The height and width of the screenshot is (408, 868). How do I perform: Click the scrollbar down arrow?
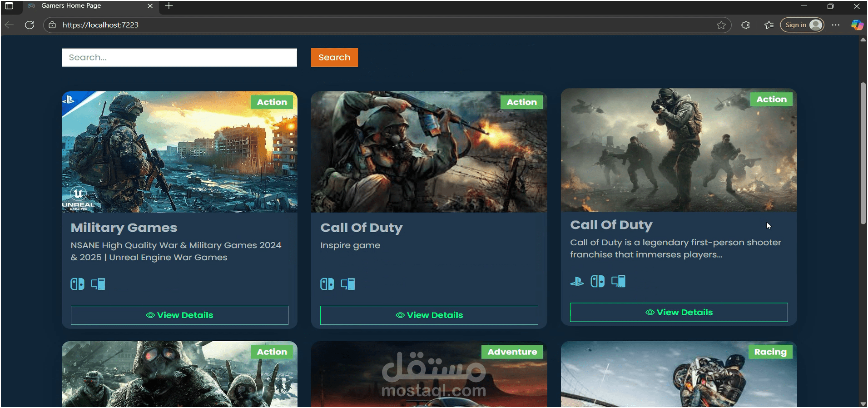(863, 404)
